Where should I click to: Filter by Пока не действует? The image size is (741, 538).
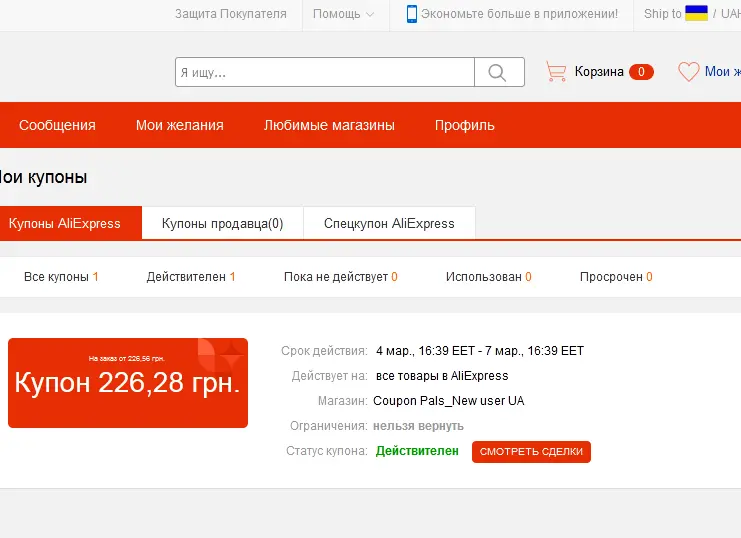(x=340, y=277)
